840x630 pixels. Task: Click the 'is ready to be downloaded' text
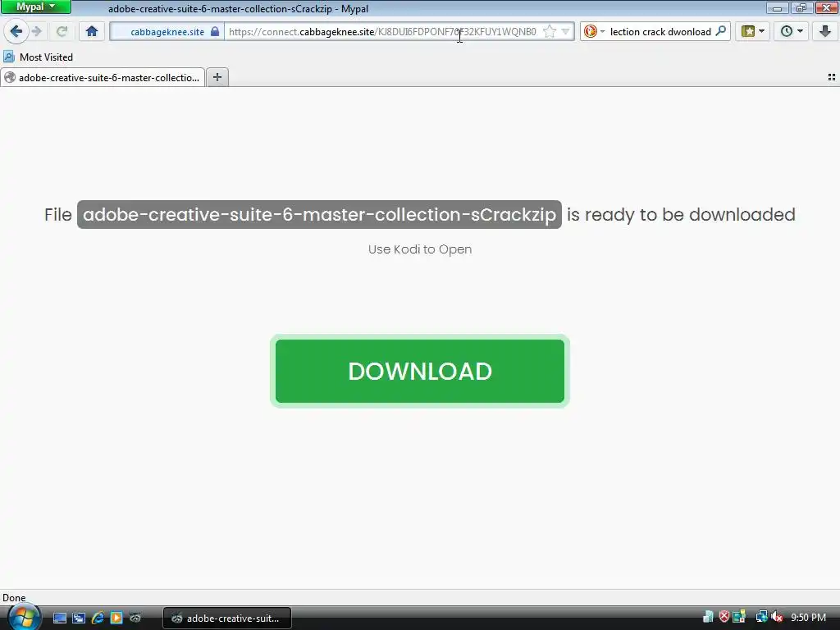681,214
